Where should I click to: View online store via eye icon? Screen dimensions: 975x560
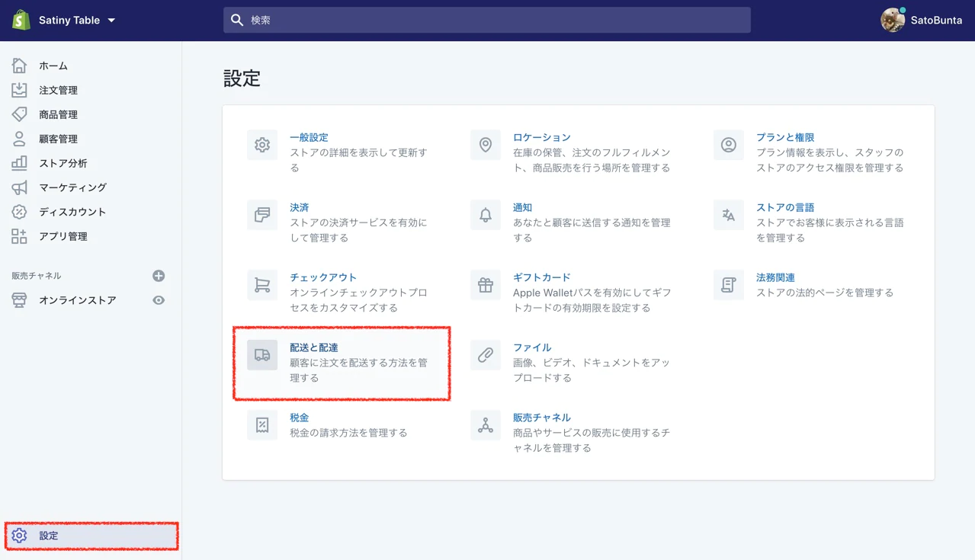click(x=159, y=300)
